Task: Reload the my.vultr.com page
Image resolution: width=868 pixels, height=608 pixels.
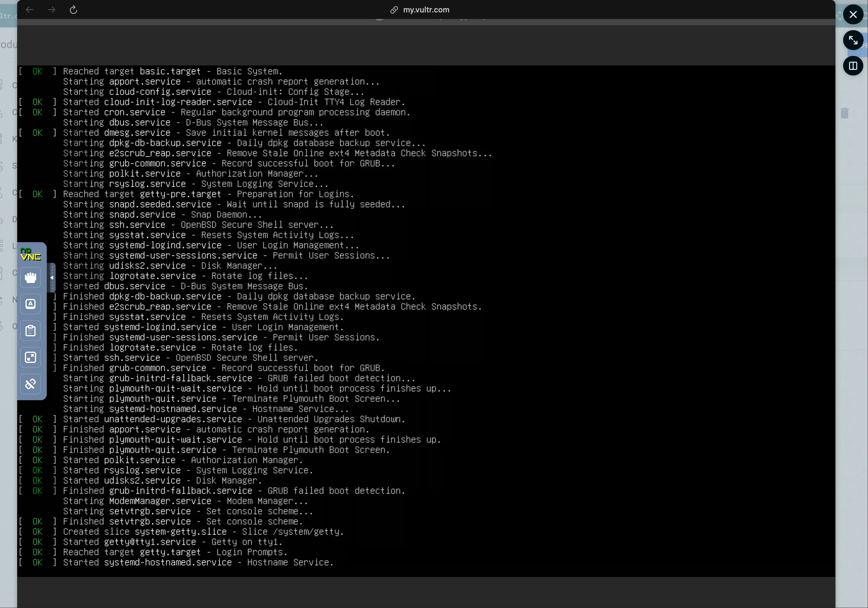Action: 73,10
